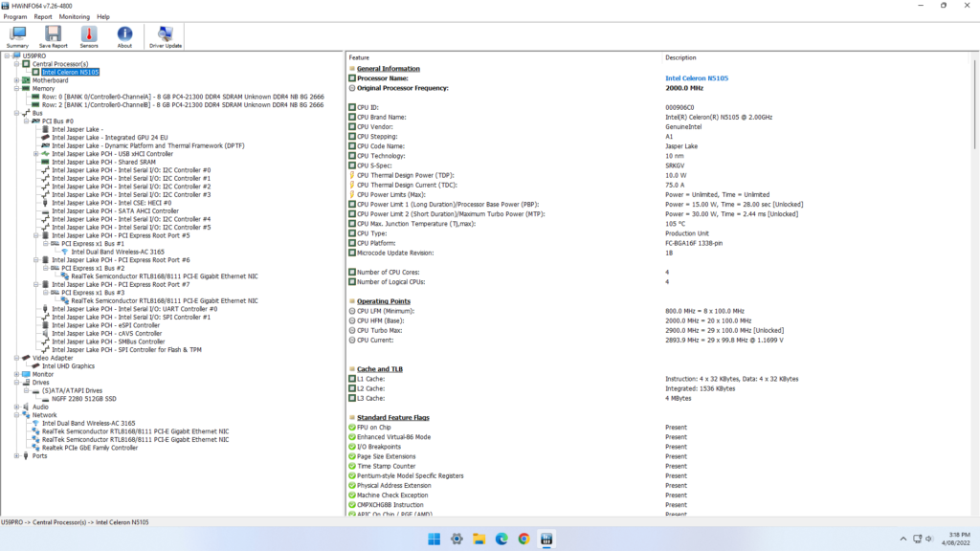The width and height of the screenshot is (980, 551).
Task: Open the Summary toolbar icon
Action: [17, 36]
